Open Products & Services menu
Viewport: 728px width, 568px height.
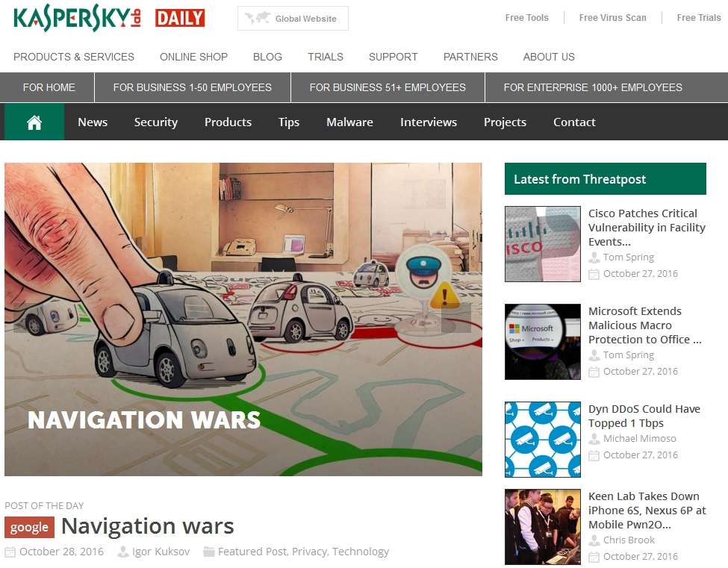pos(74,57)
